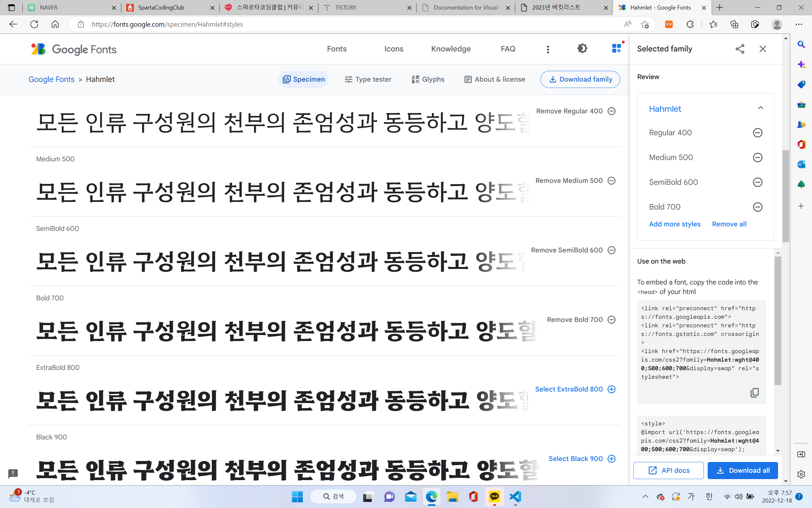Click the embed code panel scrollbar
812x508 pixels.
[x=778, y=321]
